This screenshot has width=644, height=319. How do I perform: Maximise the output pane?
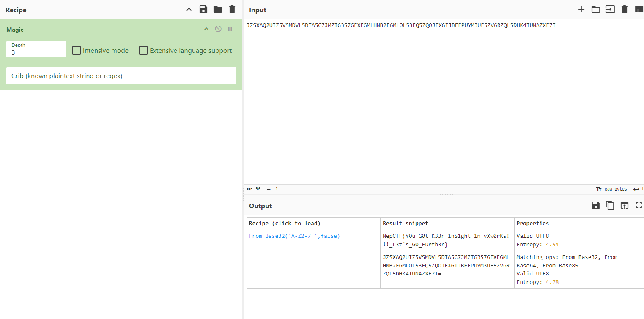(639, 206)
